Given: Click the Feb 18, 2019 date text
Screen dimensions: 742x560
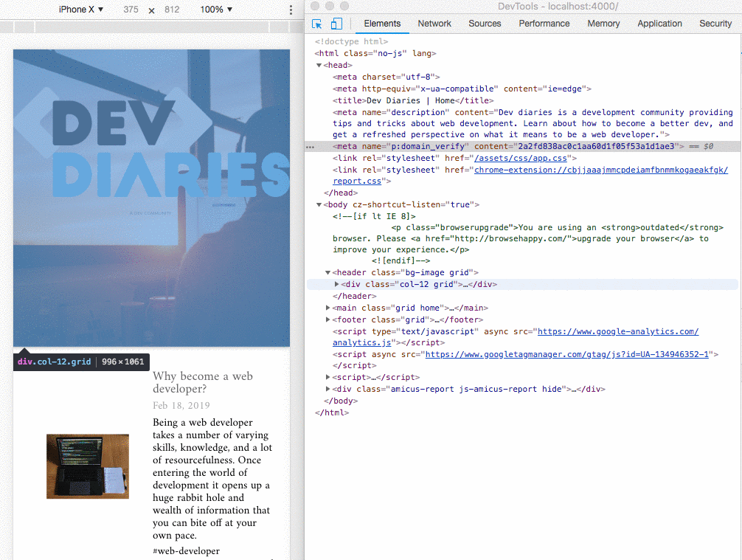Looking at the screenshot, I should [181, 406].
